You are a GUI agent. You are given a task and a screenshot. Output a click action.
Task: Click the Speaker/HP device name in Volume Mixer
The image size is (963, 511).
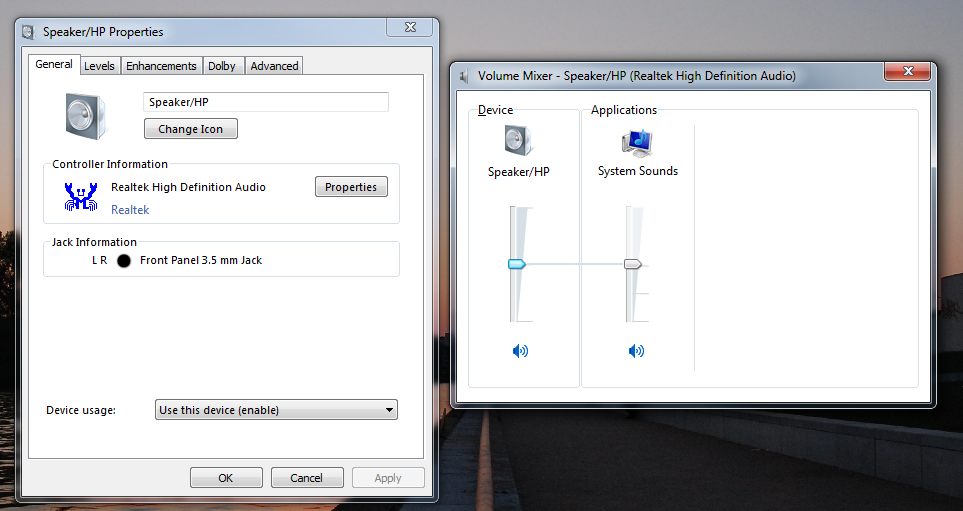tap(519, 172)
